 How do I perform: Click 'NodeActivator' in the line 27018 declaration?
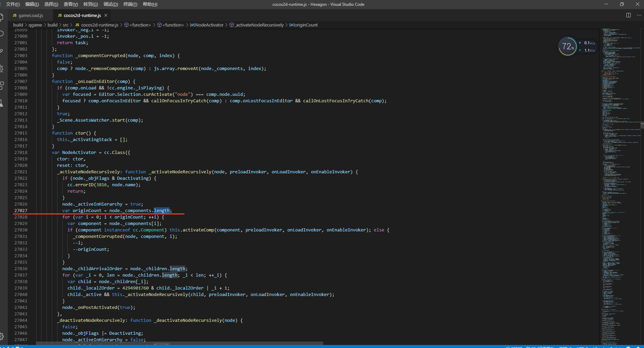79,153
